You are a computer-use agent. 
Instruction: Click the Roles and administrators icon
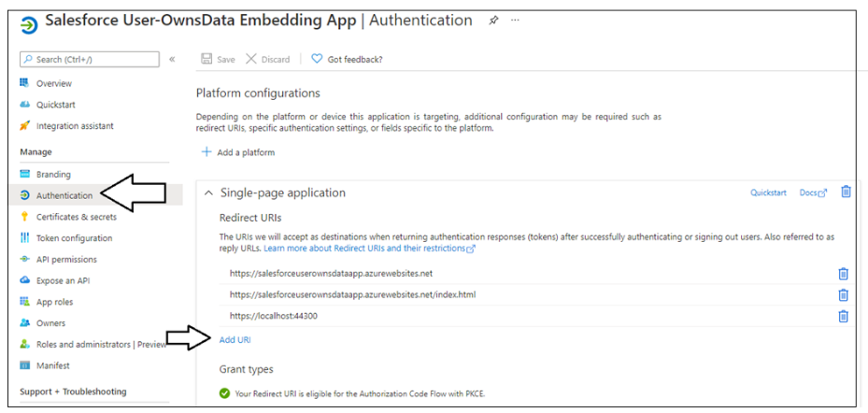pos(24,344)
